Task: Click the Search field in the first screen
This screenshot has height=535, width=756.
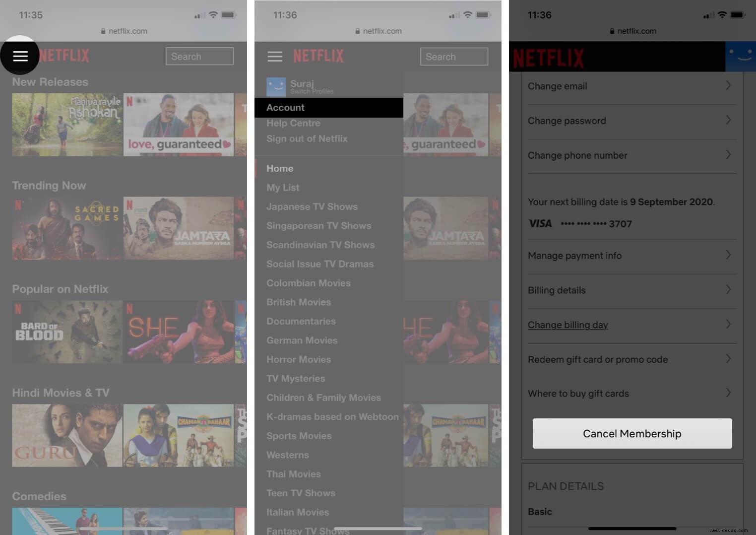Action: pos(199,56)
